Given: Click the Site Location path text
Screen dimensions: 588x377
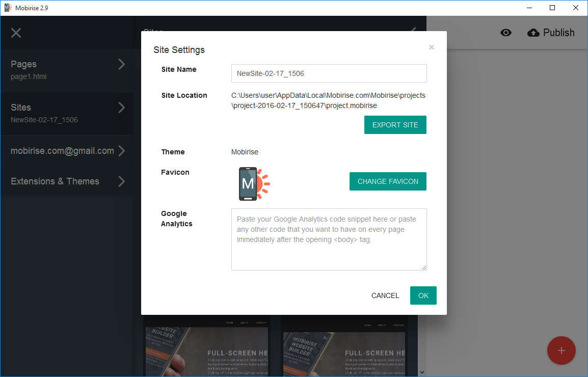Looking at the screenshot, I should [x=328, y=100].
